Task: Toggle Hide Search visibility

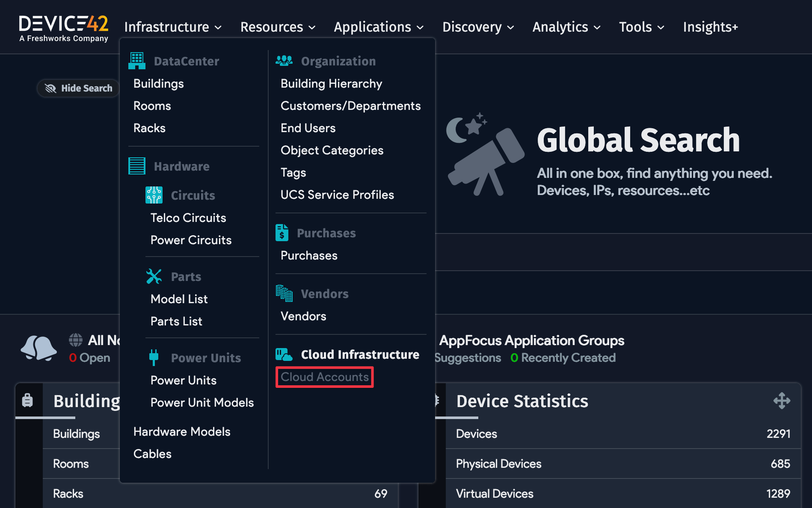Action: click(x=78, y=88)
